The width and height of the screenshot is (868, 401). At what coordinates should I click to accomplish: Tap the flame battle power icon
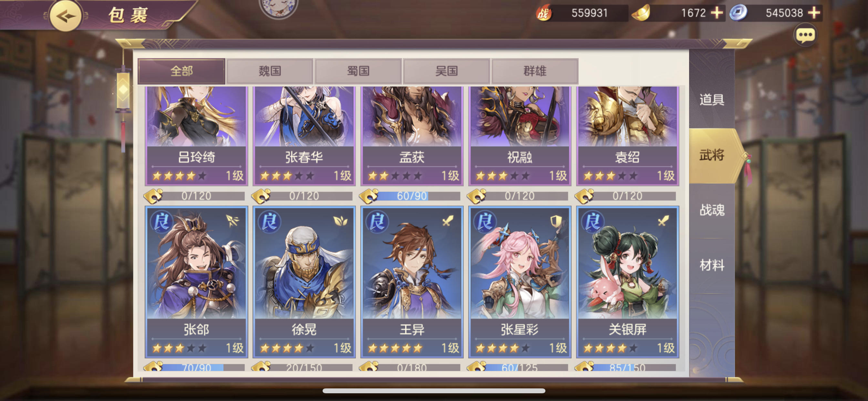(x=544, y=13)
